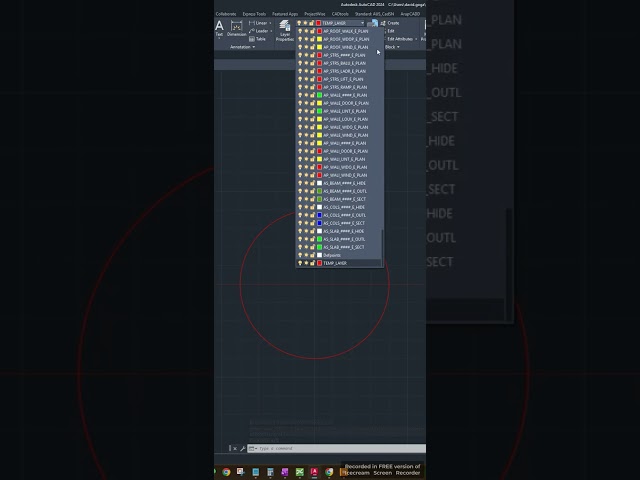Image resolution: width=640 pixels, height=480 pixels.
Task: Select the Text annotation tool
Action: (219, 29)
